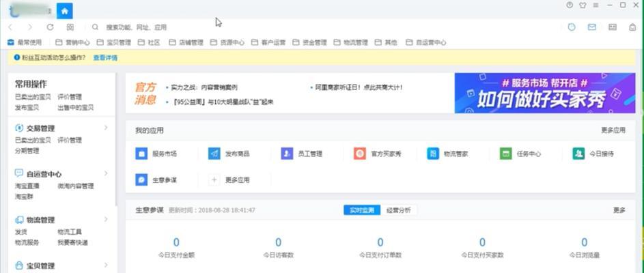The width and height of the screenshot is (644, 273).
Task: Click 微淘内容管理 in the sidebar
Action: tap(76, 186)
